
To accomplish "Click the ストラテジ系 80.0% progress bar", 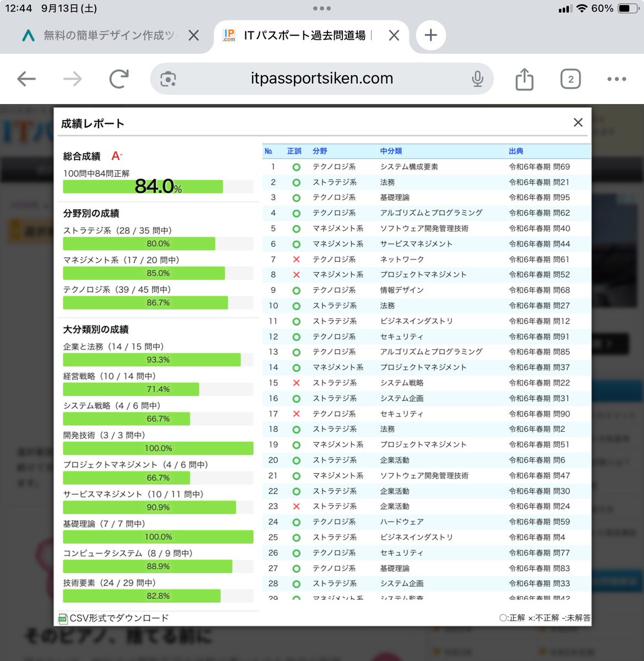I will click(x=158, y=243).
